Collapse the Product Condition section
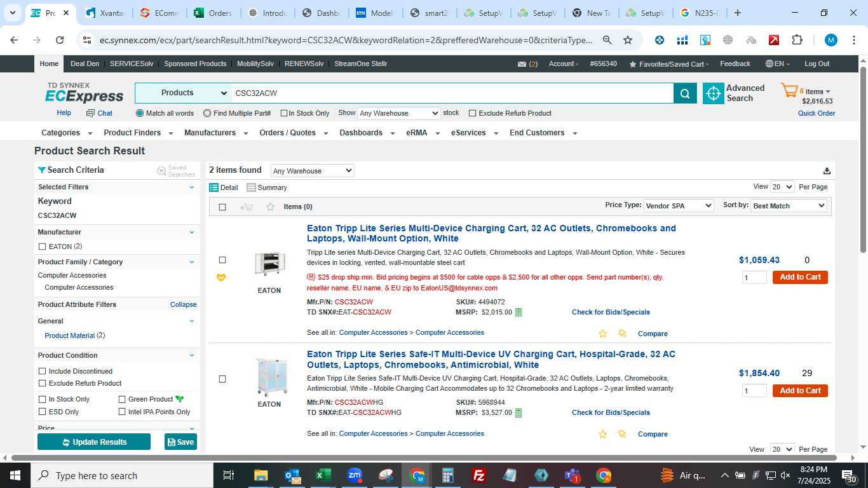868x488 pixels. (192, 355)
